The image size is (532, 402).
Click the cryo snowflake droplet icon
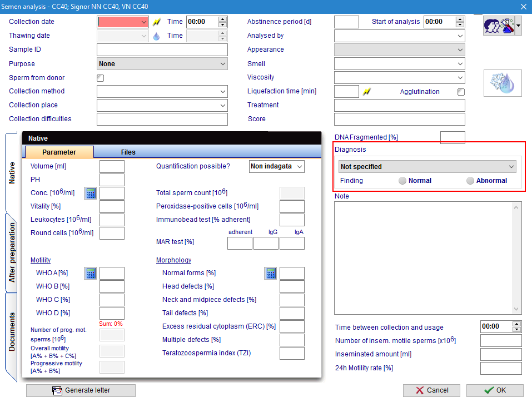(x=503, y=83)
